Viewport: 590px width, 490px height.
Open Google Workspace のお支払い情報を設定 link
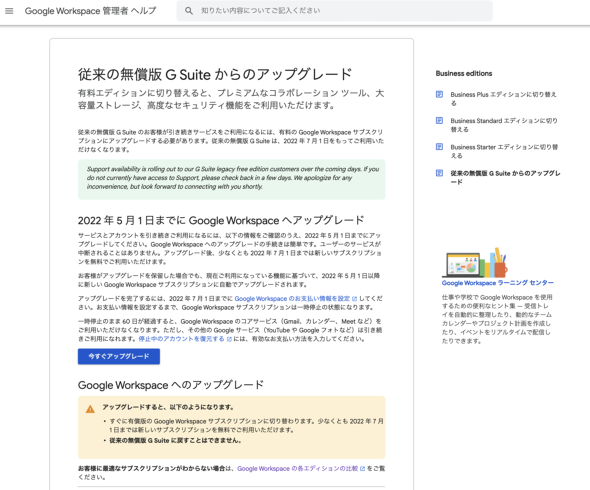tap(292, 299)
